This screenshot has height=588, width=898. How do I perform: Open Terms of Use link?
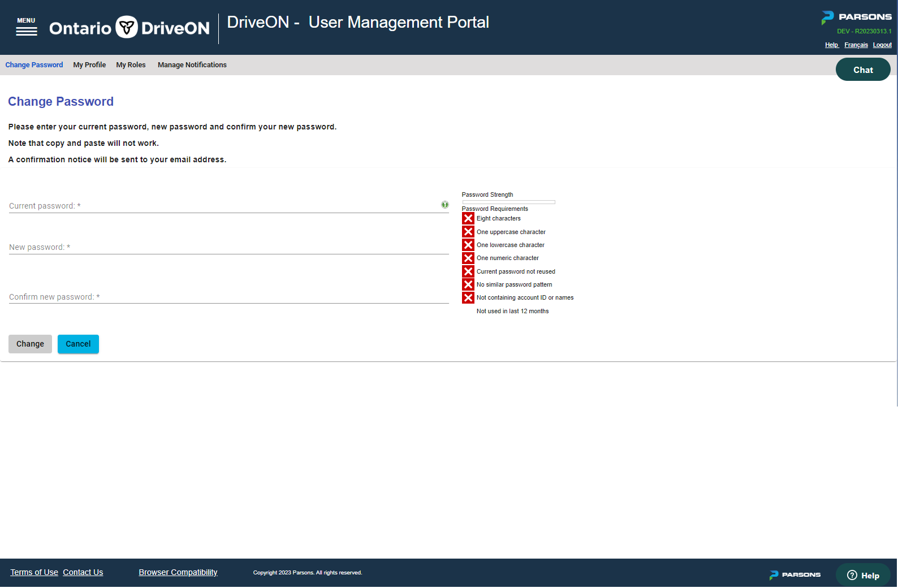[34, 573]
